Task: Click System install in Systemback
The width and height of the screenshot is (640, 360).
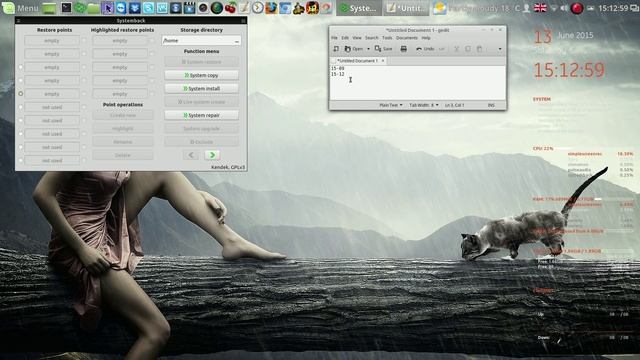Action: click(x=201, y=89)
